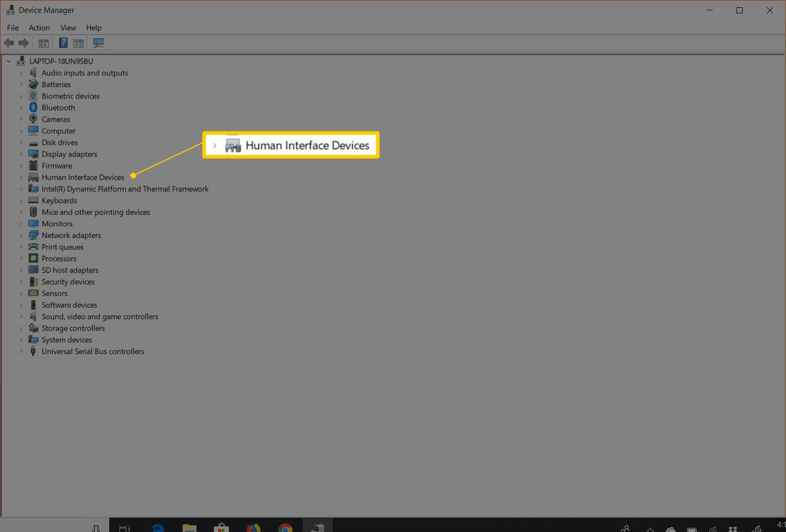Expand the Storage controllers category
The width and height of the screenshot is (786, 532).
pyautogui.click(x=21, y=328)
